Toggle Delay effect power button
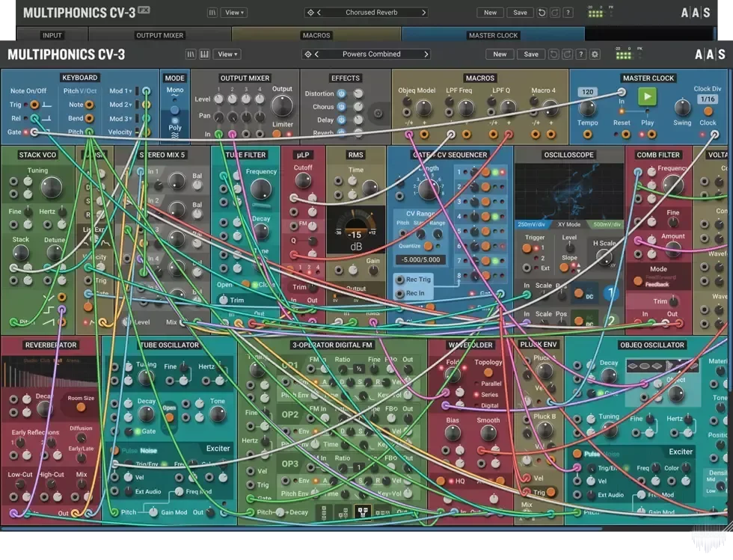 pos(342,120)
